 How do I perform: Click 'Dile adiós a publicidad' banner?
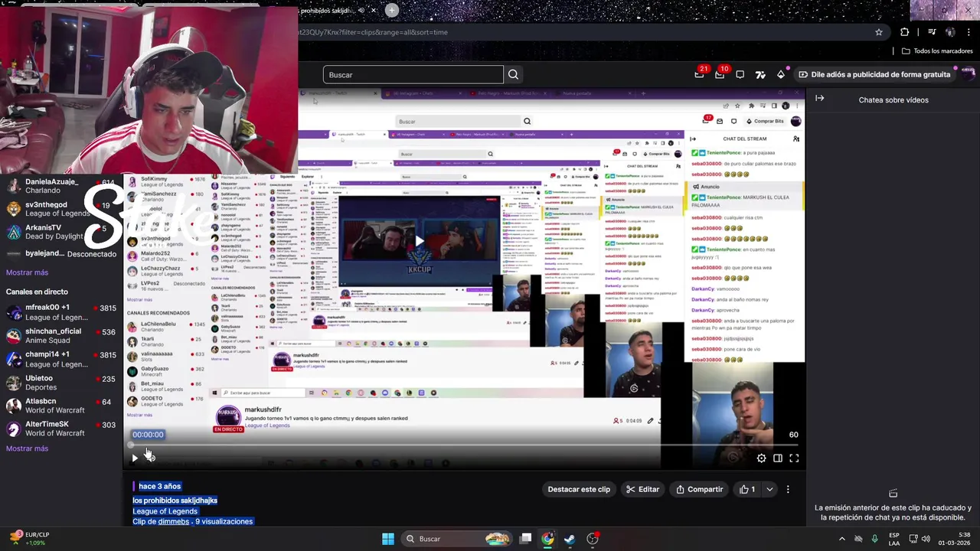(x=874, y=74)
